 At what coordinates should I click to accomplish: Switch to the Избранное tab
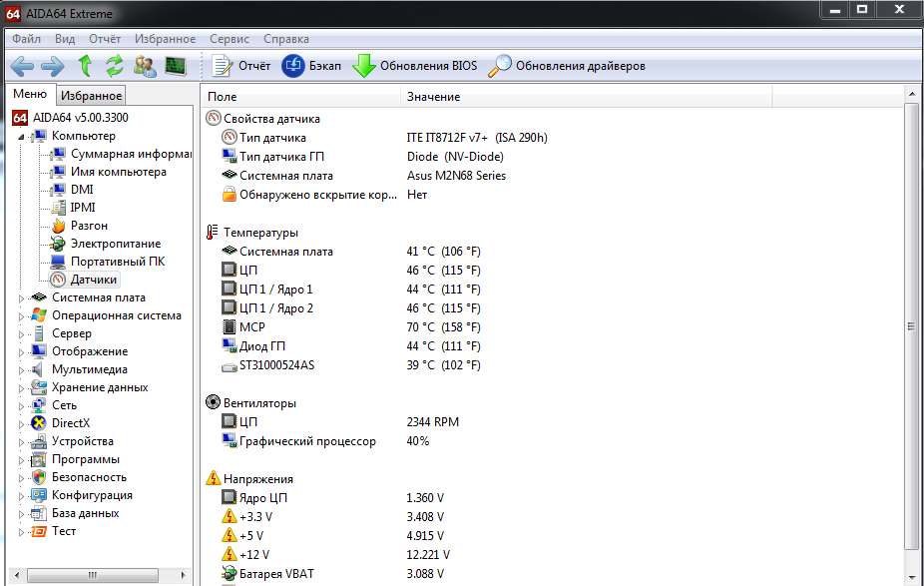point(91,96)
